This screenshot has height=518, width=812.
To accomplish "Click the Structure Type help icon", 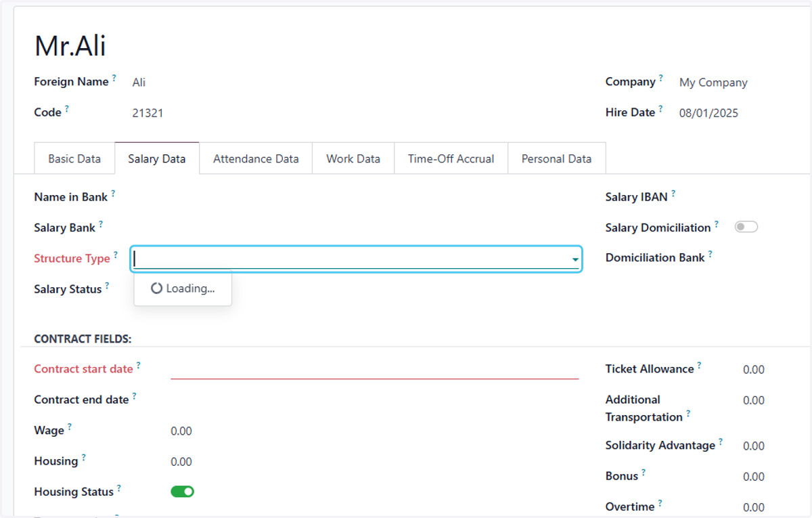I will tap(115, 255).
